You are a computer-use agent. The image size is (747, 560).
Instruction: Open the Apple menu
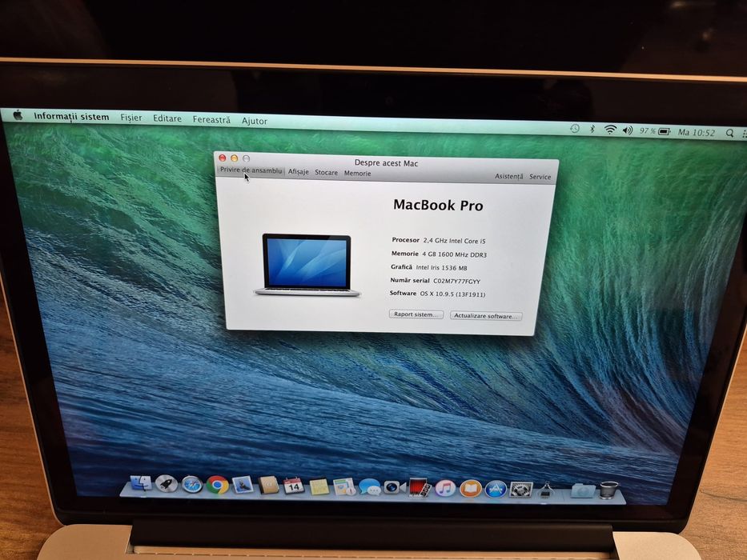pos(18,114)
